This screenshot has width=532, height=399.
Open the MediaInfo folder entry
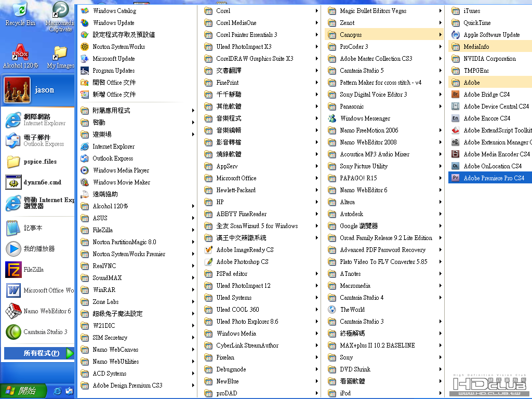[x=490, y=46]
